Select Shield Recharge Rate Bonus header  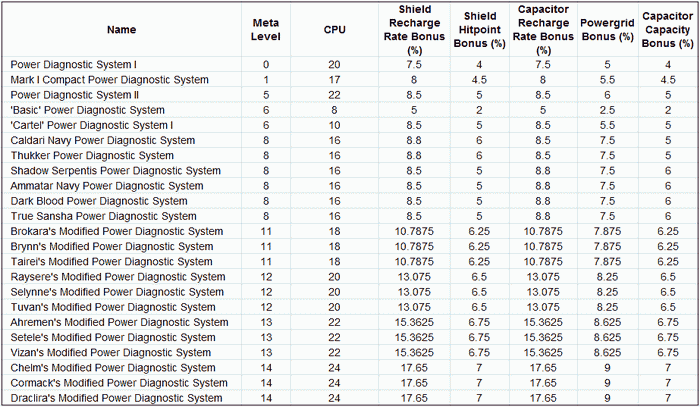click(x=414, y=30)
